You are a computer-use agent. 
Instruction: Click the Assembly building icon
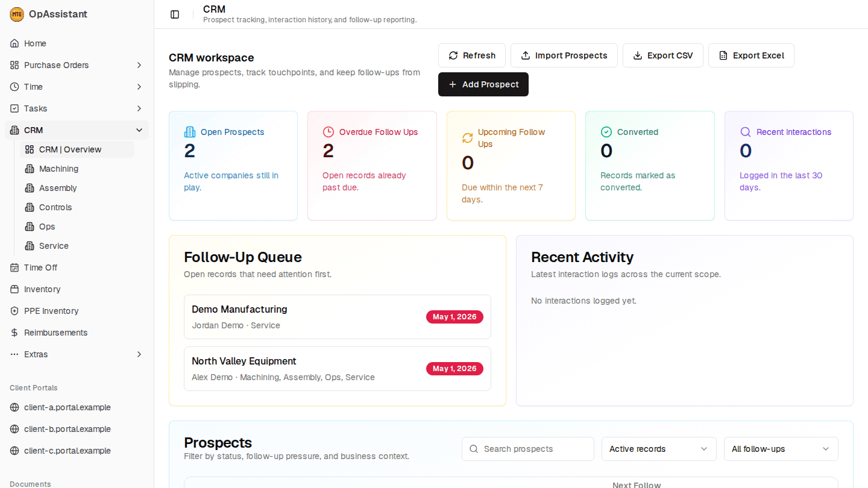[30, 188]
